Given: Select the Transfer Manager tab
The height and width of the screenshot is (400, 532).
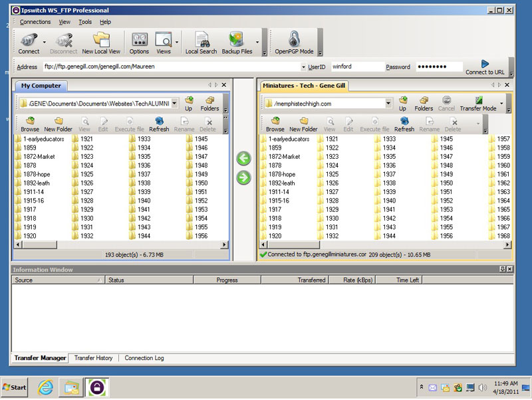Looking at the screenshot, I should click(40, 358).
